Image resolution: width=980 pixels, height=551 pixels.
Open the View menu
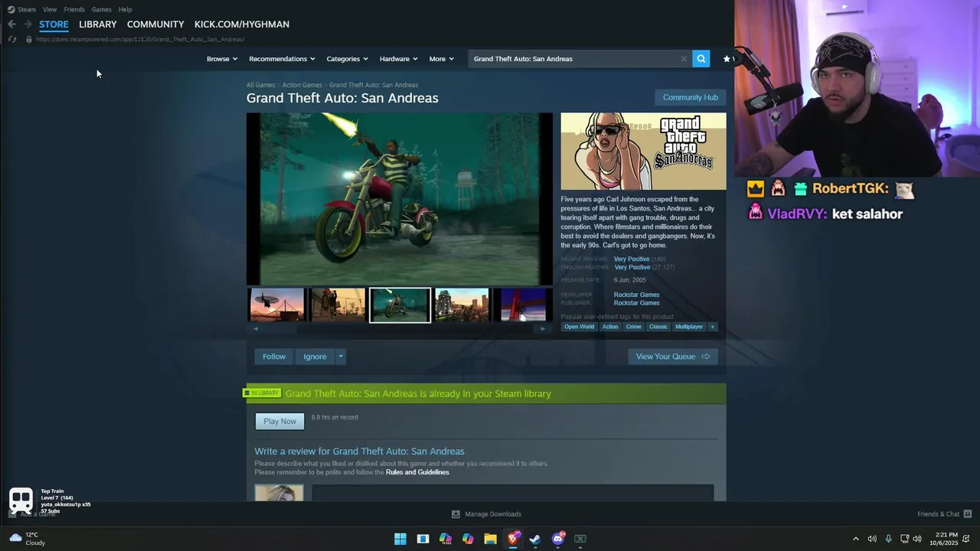click(x=50, y=9)
